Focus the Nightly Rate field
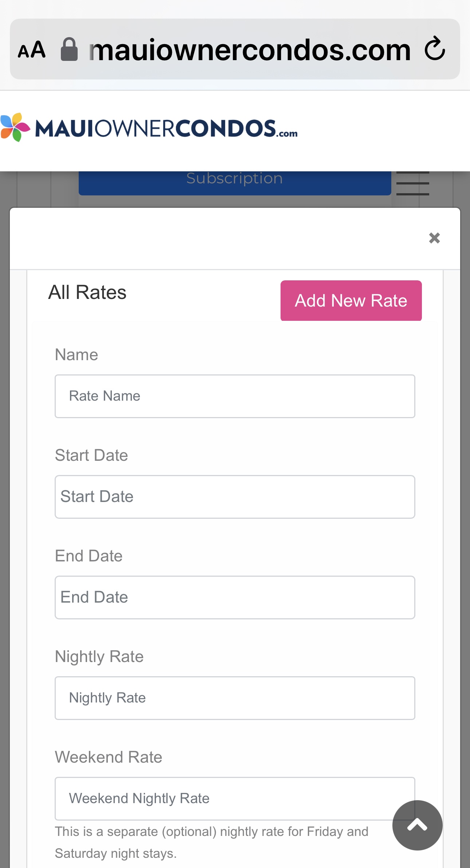The image size is (470, 868). pos(235,698)
